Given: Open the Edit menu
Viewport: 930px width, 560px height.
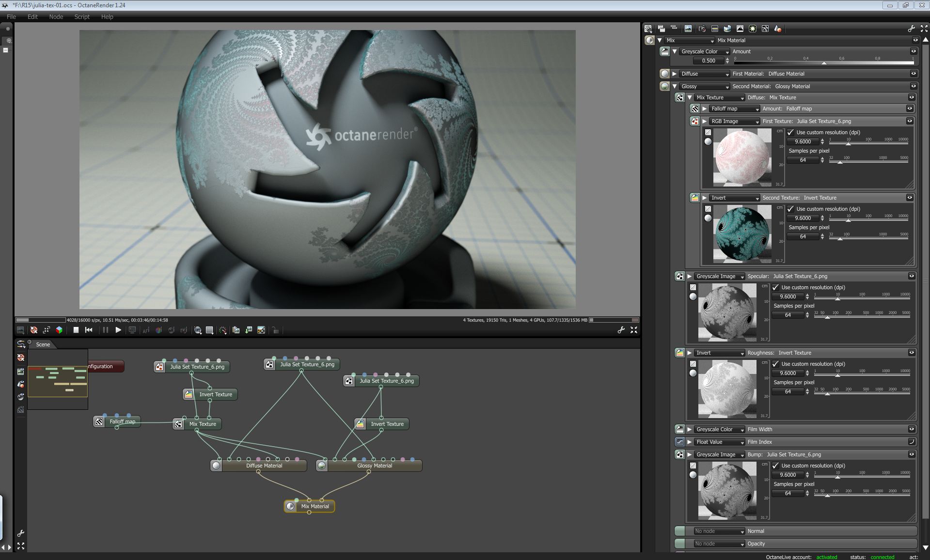Looking at the screenshot, I should pyautogui.click(x=32, y=16).
